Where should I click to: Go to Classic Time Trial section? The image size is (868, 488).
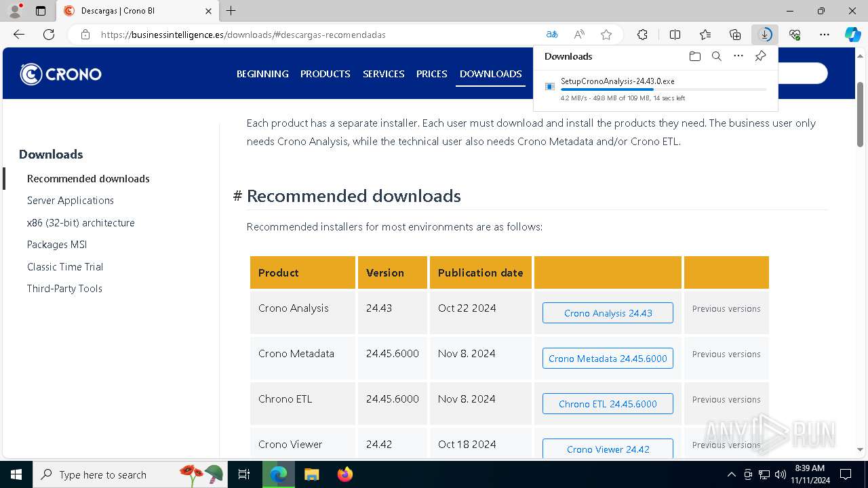(x=65, y=267)
